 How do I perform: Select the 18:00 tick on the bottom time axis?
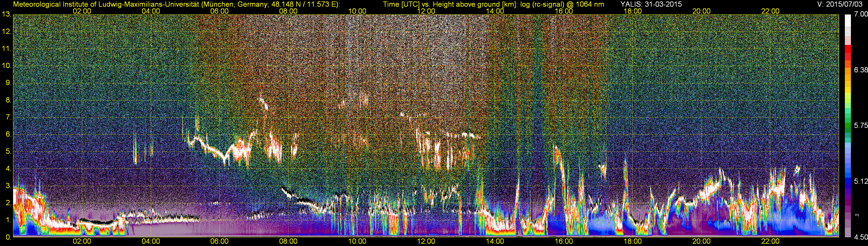[632, 241]
